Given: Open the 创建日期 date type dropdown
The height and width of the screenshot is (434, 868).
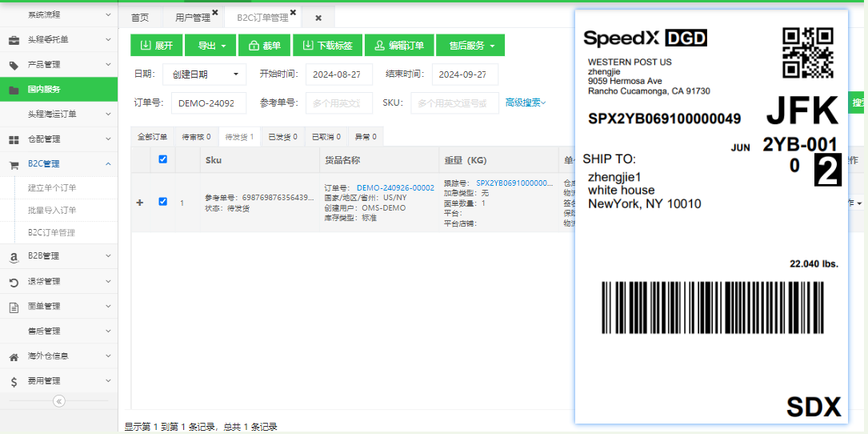Looking at the screenshot, I should [x=204, y=74].
